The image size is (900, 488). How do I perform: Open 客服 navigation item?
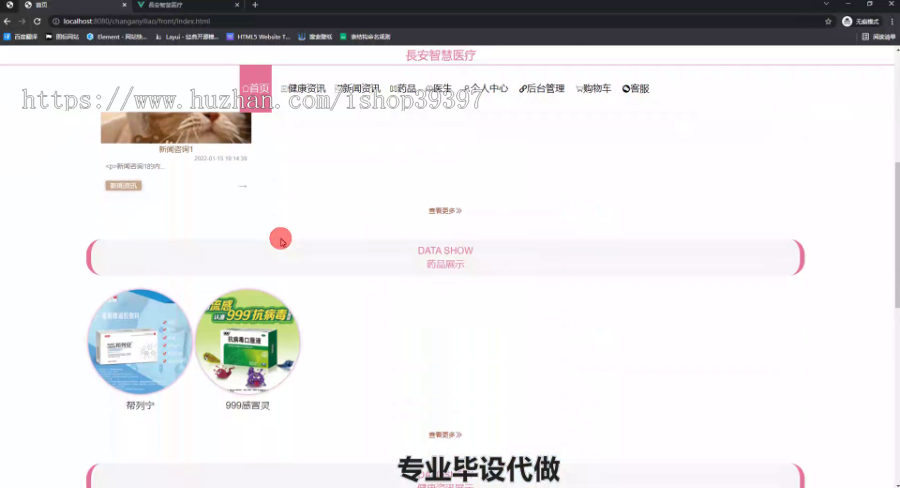(636, 88)
